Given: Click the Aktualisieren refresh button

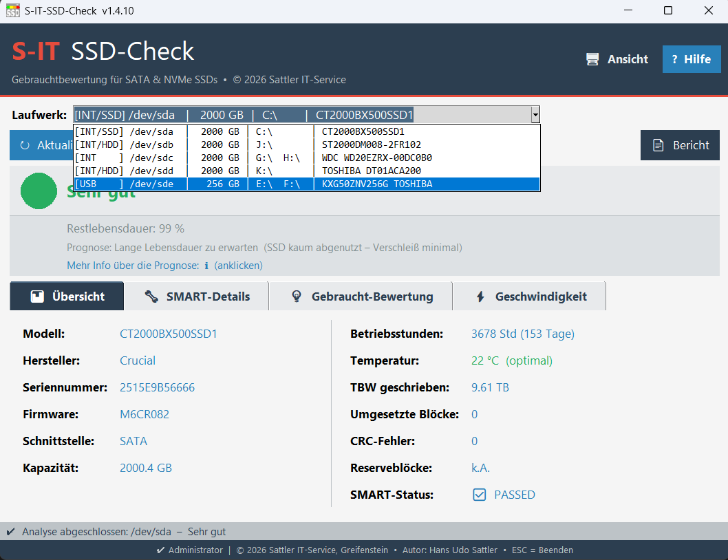Looking at the screenshot, I should pyautogui.click(x=41, y=145).
